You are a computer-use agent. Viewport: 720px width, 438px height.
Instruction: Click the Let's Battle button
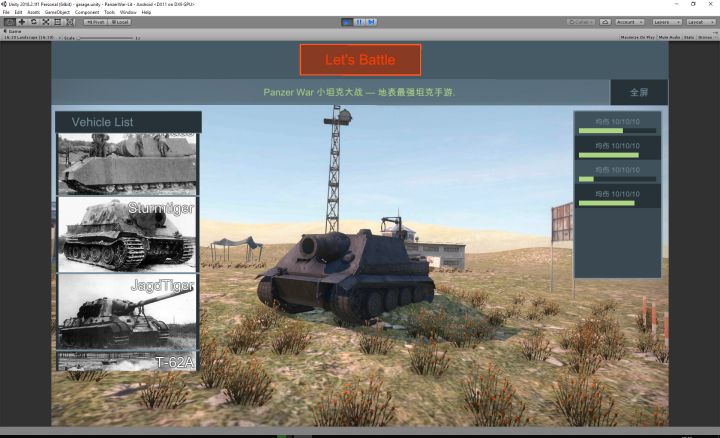360,60
